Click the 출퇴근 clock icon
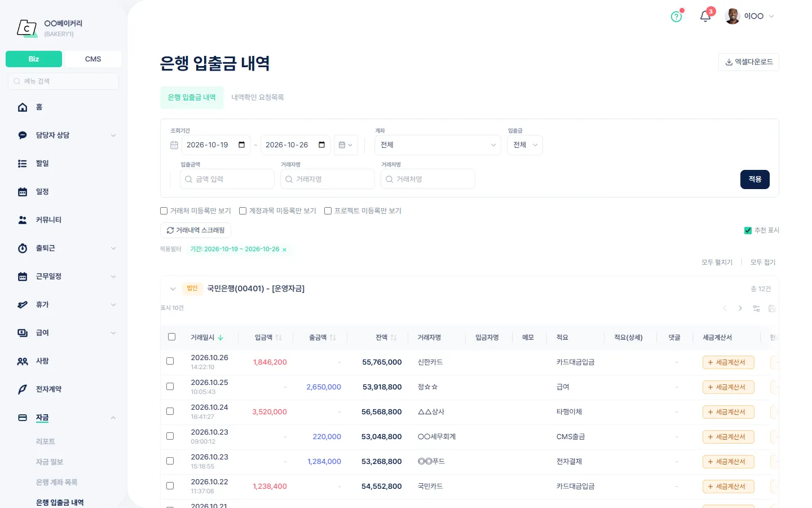 pyautogui.click(x=23, y=248)
